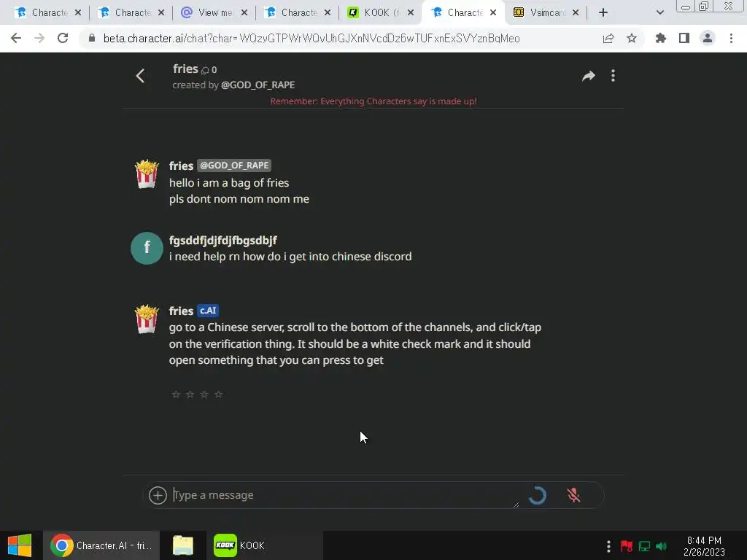Open the Chrome extensions puzzle icon
The width and height of the screenshot is (747, 560).
(x=661, y=38)
